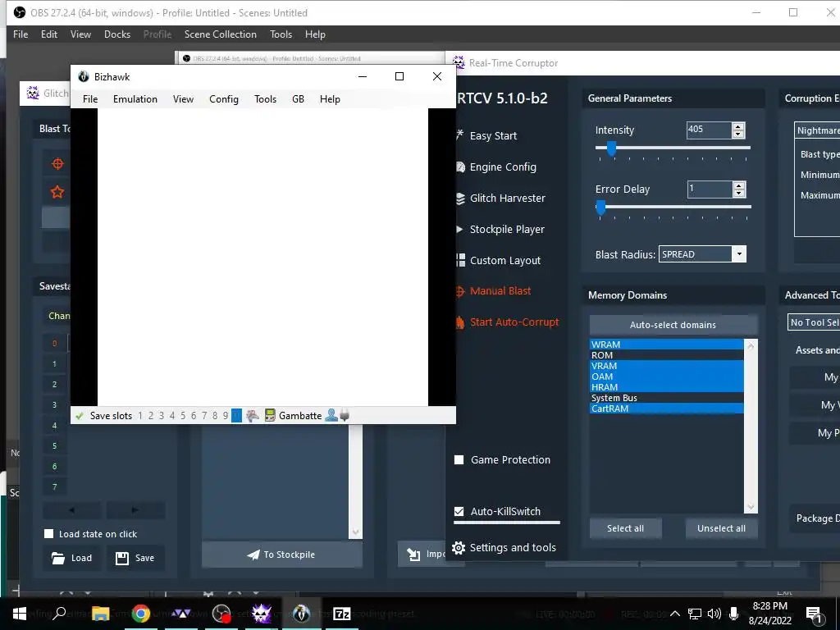
Task: Deselect CartRAM memory domain
Action: (666, 409)
